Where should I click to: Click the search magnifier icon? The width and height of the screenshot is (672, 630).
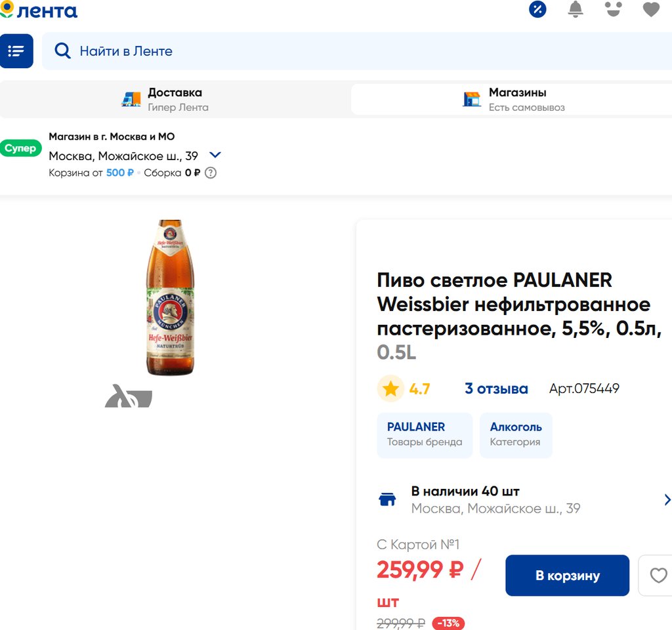pyautogui.click(x=62, y=51)
